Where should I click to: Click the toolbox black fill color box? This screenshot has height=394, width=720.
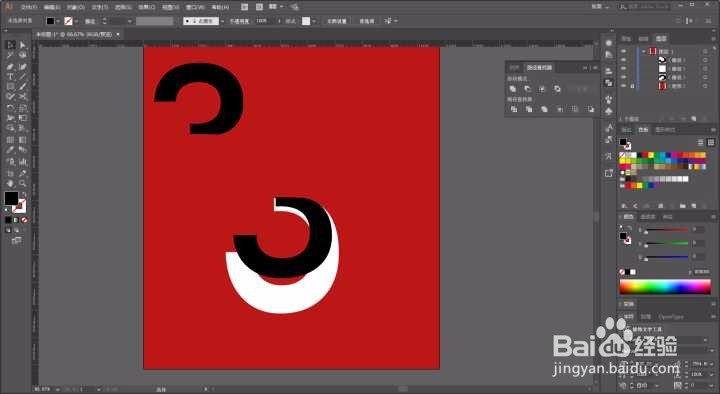coord(11,198)
